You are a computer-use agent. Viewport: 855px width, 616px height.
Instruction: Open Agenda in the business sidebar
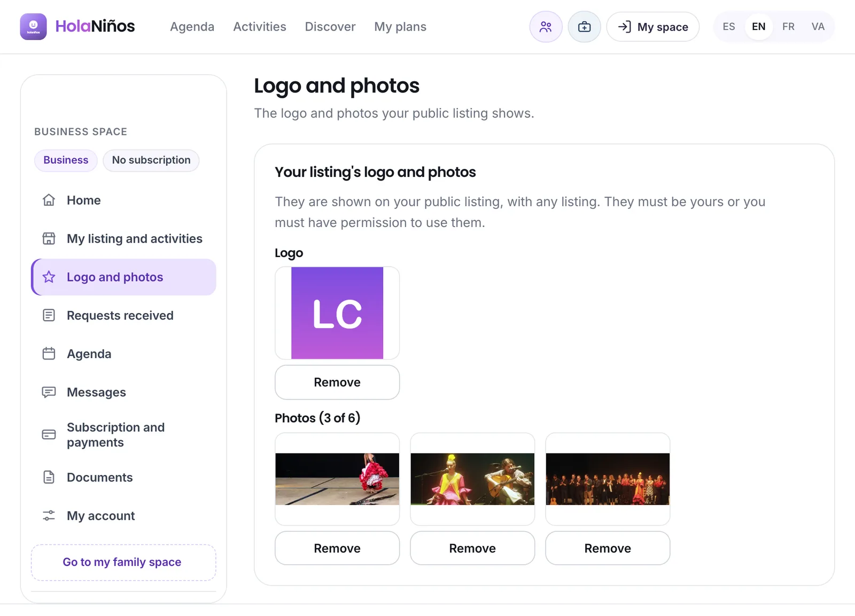[x=124, y=354]
